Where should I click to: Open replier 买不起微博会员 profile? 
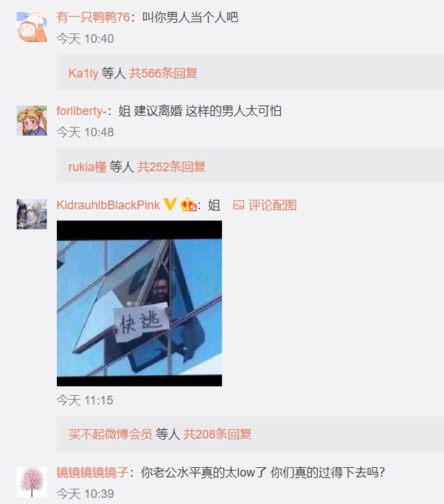pyautogui.click(x=110, y=434)
